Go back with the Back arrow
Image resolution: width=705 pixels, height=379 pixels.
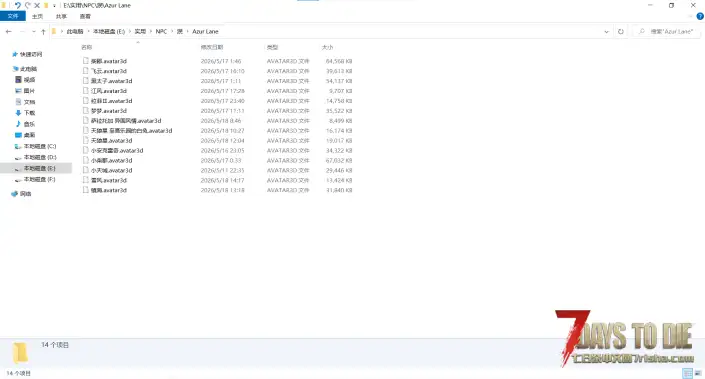coord(9,31)
